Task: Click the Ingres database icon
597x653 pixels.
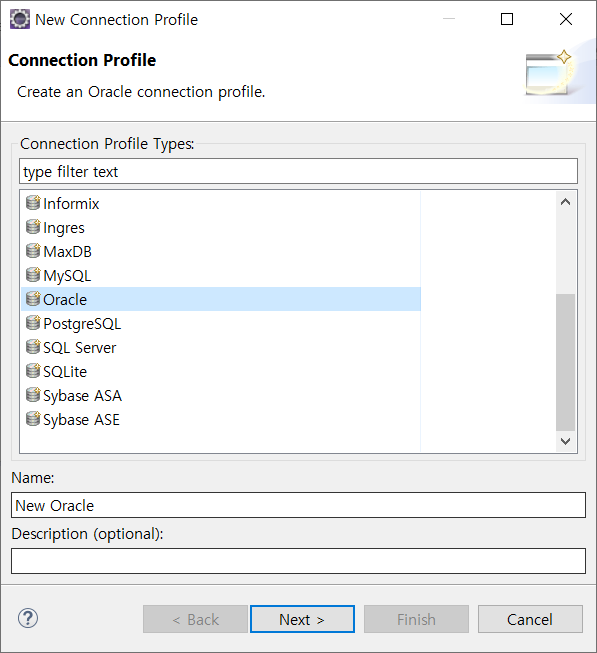Action: pyautogui.click(x=33, y=227)
